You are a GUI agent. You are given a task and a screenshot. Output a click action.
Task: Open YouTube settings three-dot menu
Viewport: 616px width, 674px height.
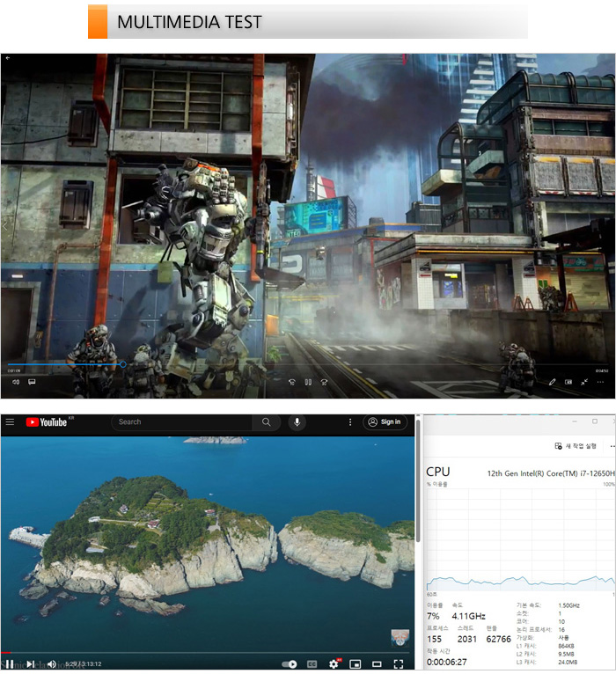coord(350,422)
